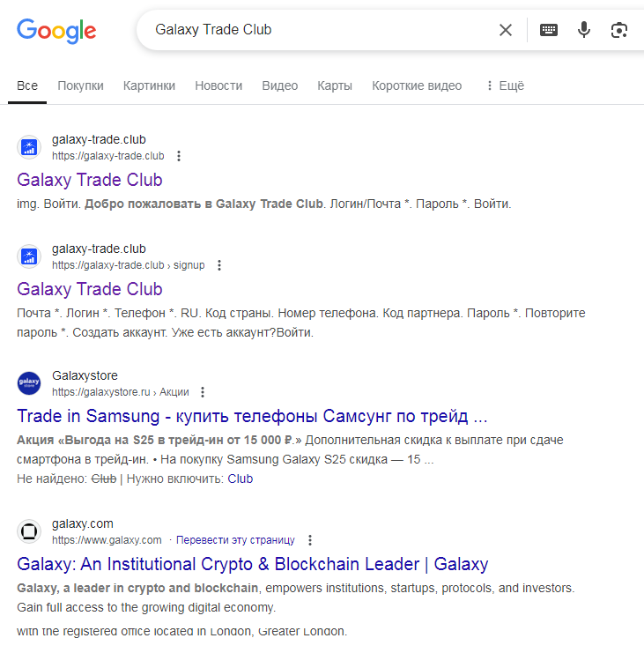Open options menu for galaxy.com result
Screen dimensions: 644x653
pos(309,540)
